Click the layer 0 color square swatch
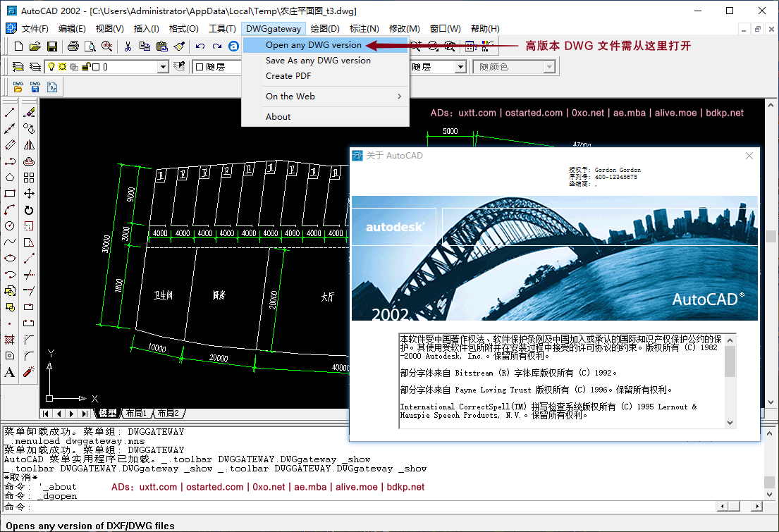 (97, 66)
